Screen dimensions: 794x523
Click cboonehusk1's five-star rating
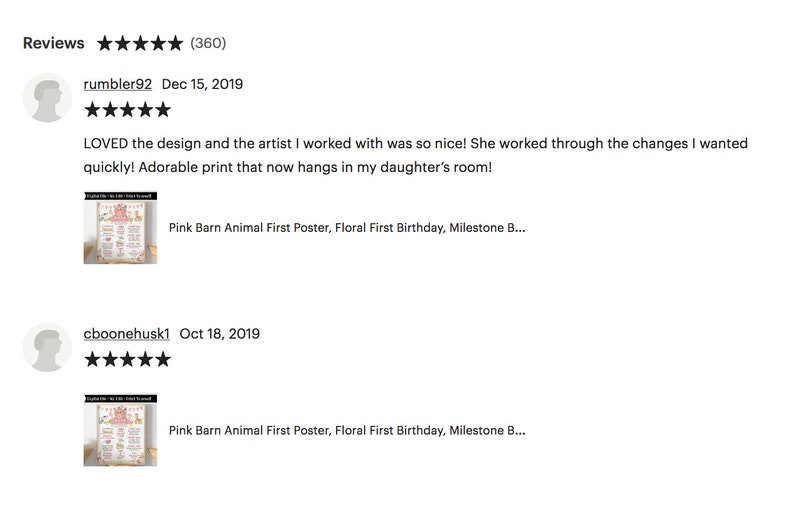[x=128, y=359]
